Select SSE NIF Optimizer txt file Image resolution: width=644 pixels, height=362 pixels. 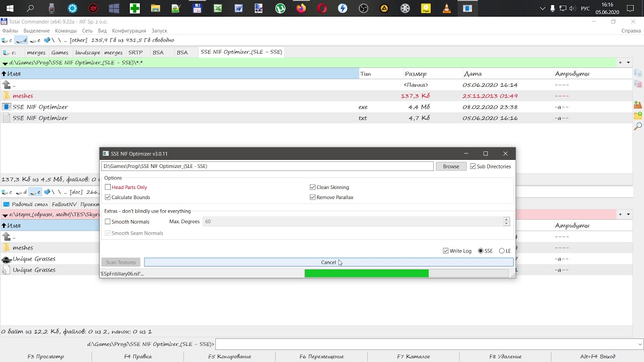pyautogui.click(x=40, y=118)
